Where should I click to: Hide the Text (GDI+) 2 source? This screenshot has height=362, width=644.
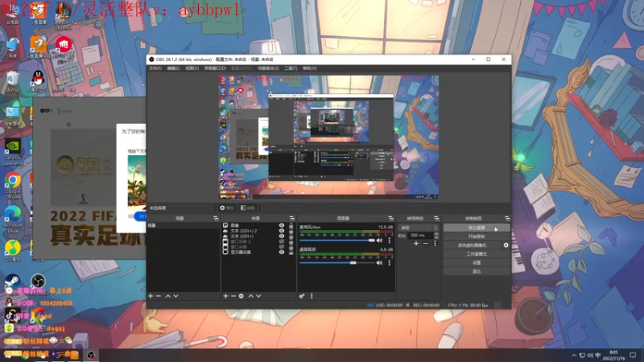[x=281, y=231]
